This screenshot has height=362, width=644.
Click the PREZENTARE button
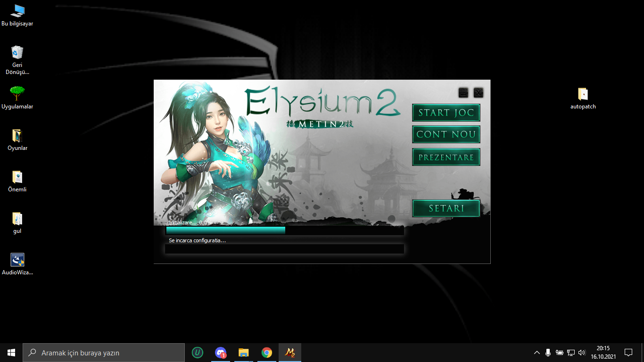coord(446,157)
